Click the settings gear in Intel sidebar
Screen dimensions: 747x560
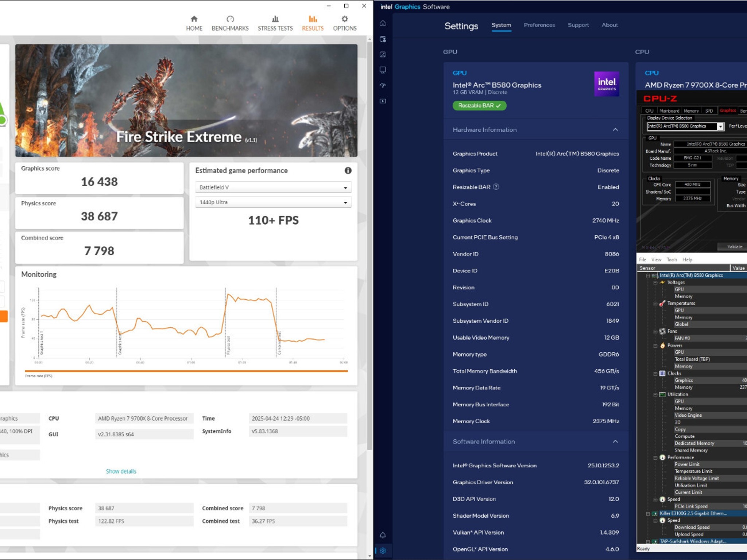(383, 551)
